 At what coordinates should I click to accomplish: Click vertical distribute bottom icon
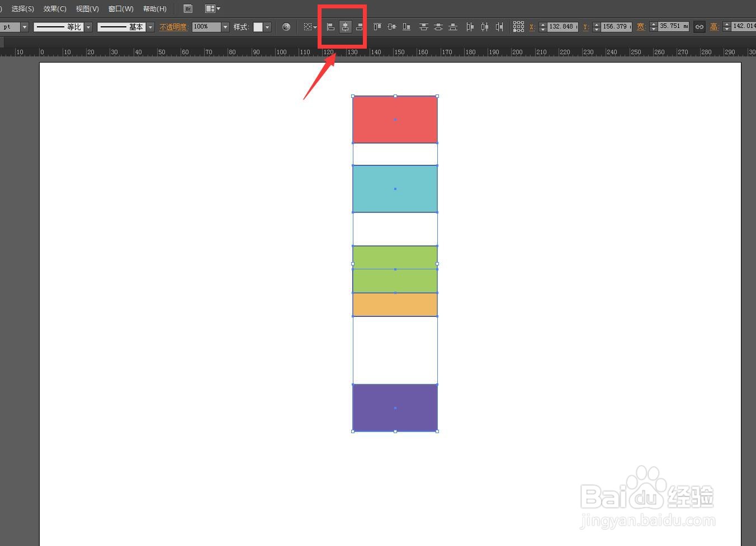(x=453, y=27)
